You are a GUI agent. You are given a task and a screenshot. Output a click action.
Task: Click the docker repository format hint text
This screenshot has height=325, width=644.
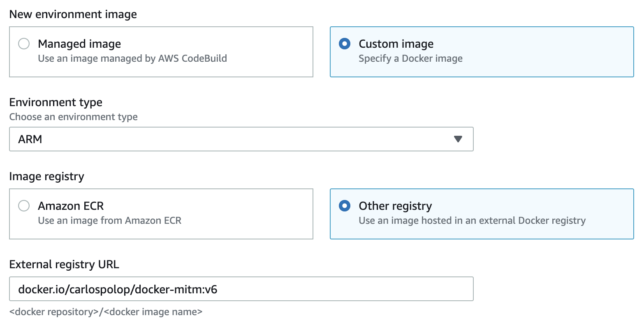click(x=106, y=312)
